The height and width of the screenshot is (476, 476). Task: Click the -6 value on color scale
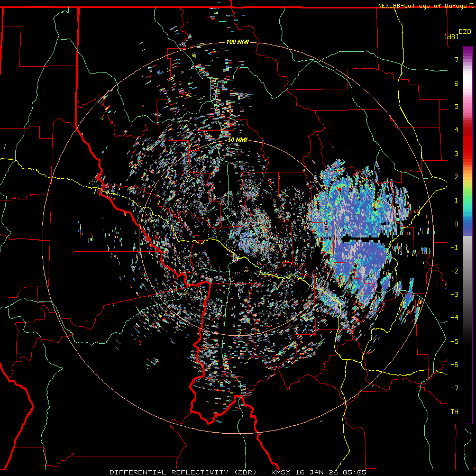(454, 365)
